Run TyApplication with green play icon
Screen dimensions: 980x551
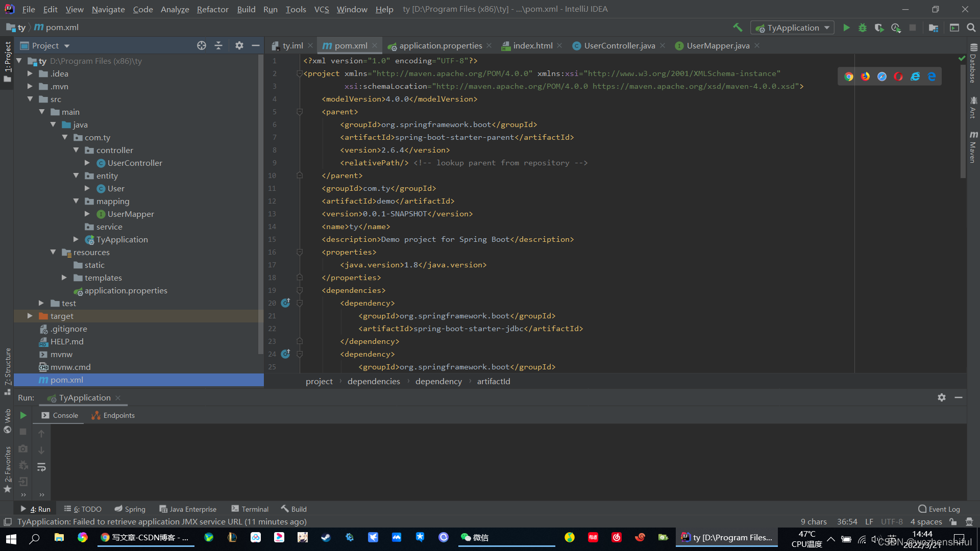click(x=846, y=28)
